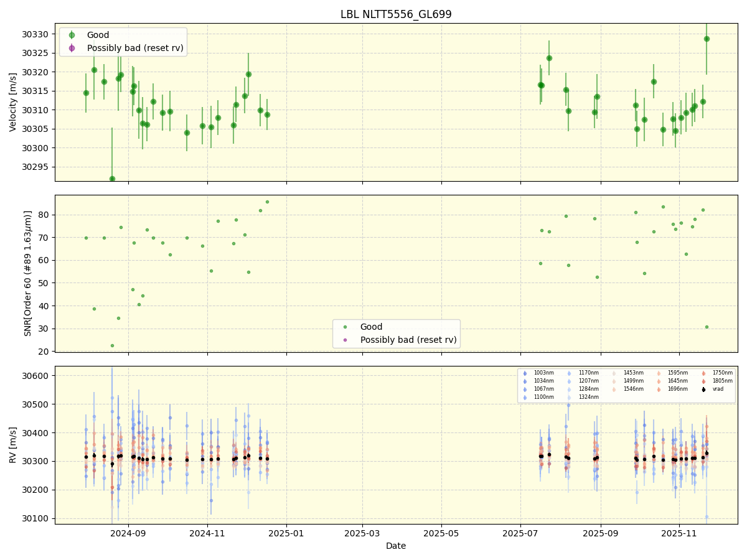
Task: Click the '1324nm' legend entry
Action: [x=583, y=397]
